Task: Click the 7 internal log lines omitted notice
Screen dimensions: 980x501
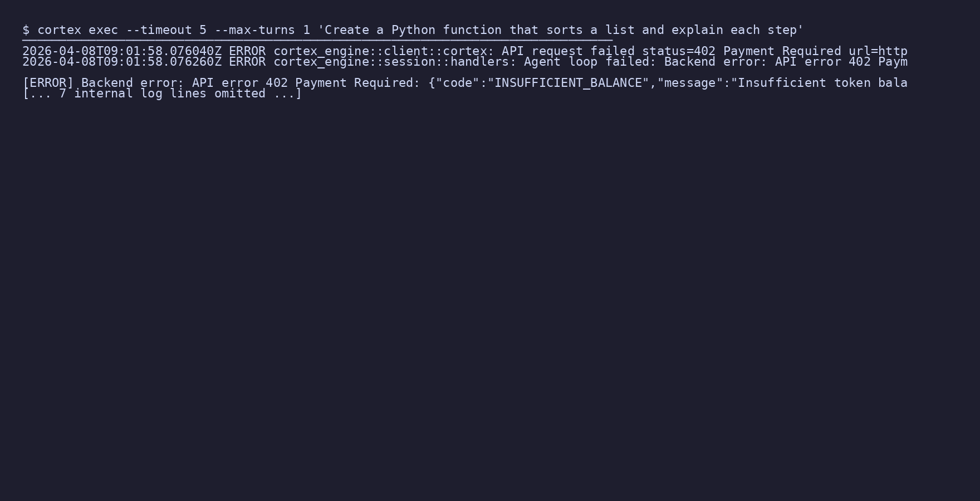Action: tap(162, 94)
